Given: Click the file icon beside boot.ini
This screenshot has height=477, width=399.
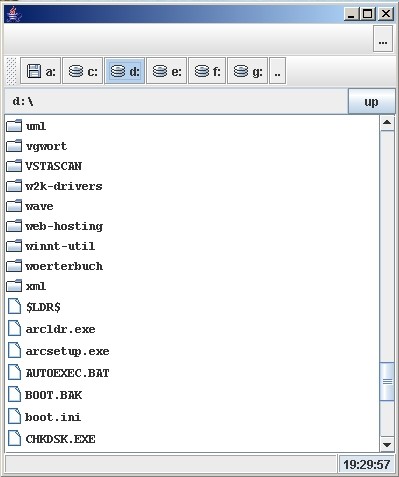Looking at the screenshot, I should tap(14, 417).
